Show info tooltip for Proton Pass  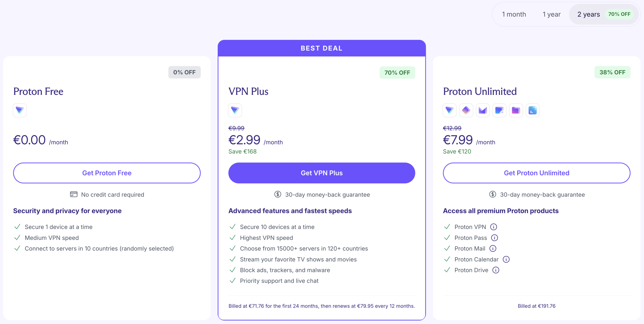495,238
